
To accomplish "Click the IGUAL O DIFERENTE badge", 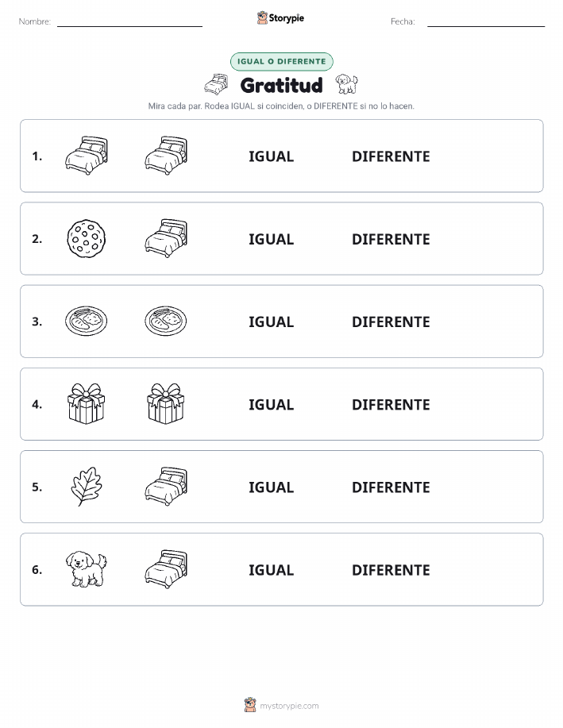I will coord(281,61).
